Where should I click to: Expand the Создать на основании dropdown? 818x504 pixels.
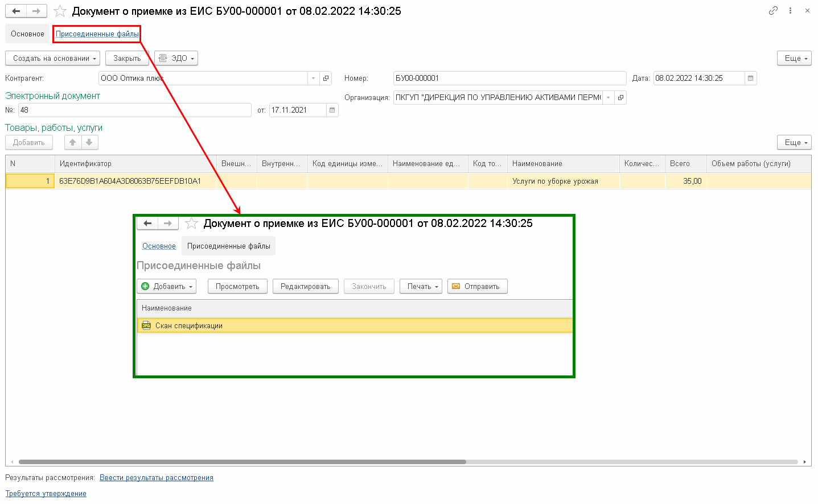[52, 58]
